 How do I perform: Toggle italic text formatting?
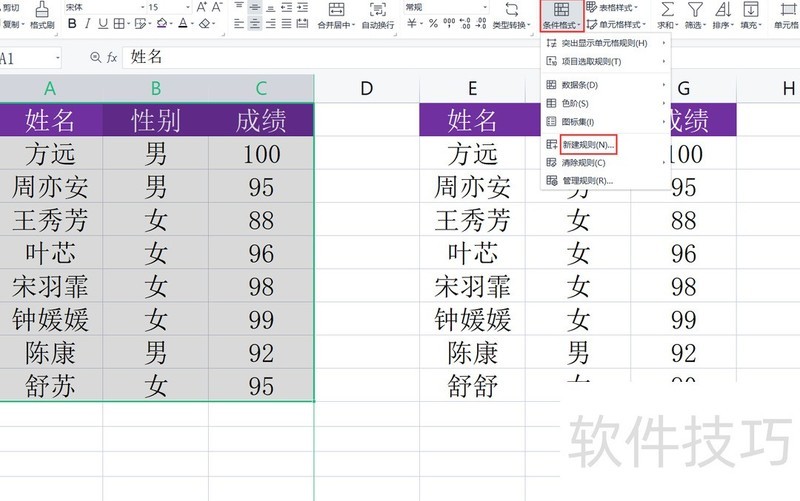88,24
